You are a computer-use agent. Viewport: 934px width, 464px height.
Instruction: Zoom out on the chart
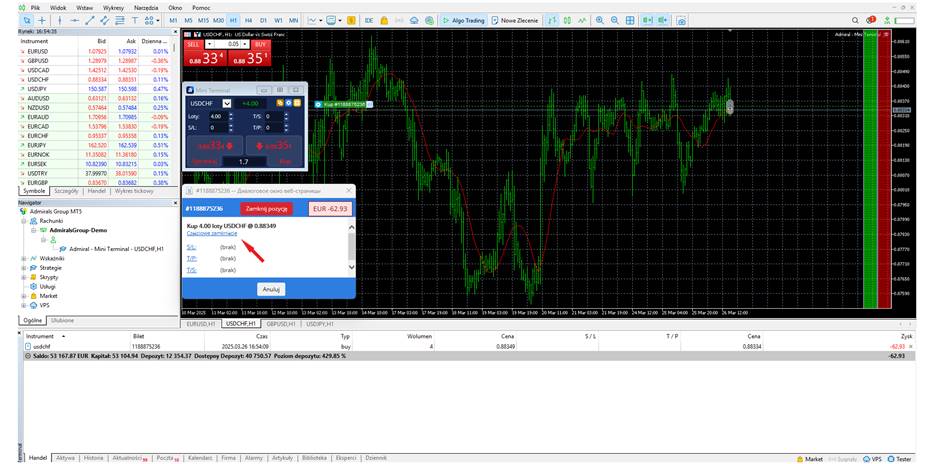pos(615,20)
